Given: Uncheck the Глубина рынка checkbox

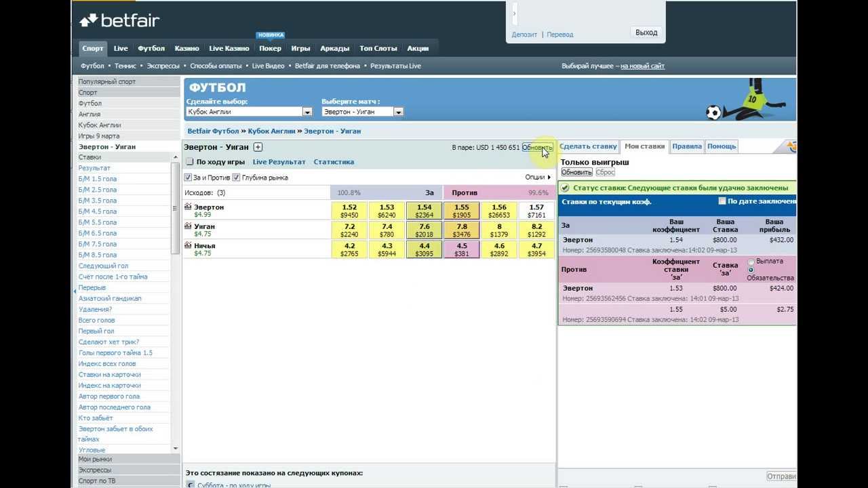Looking at the screenshot, I should [236, 178].
